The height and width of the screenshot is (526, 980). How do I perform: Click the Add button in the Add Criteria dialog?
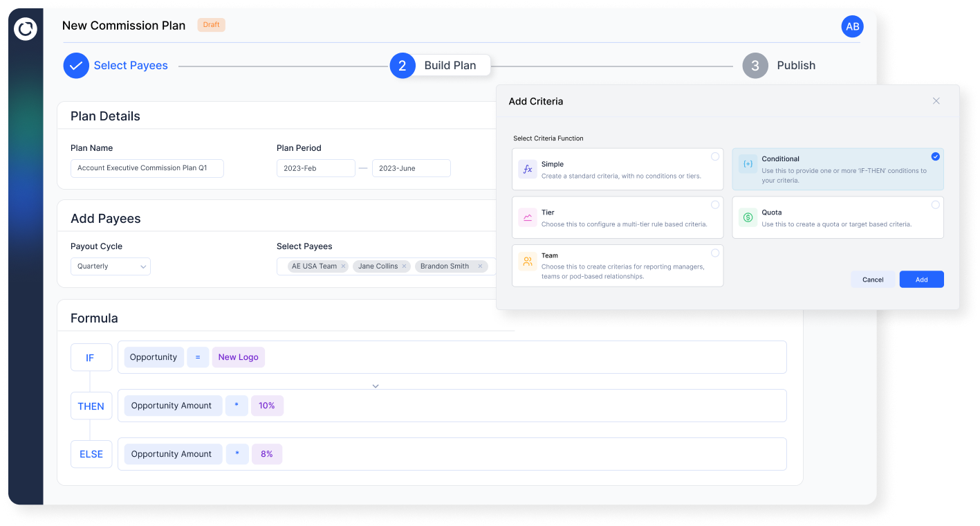point(921,279)
